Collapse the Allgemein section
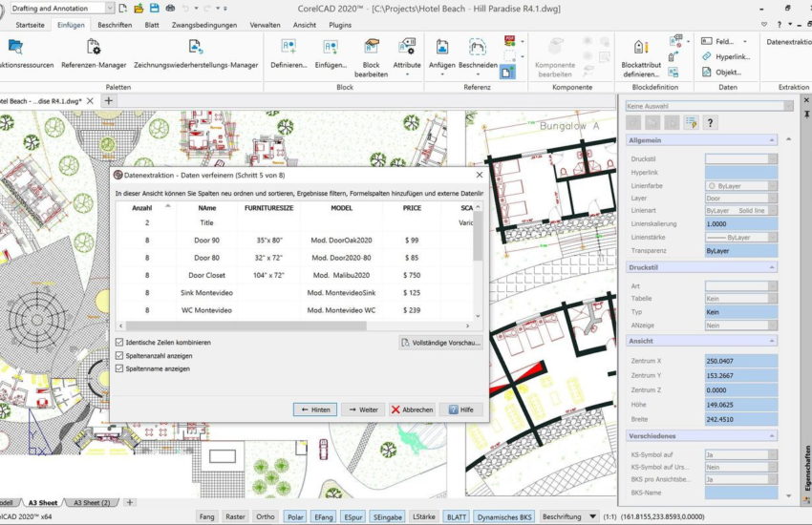 pyautogui.click(x=771, y=140)
